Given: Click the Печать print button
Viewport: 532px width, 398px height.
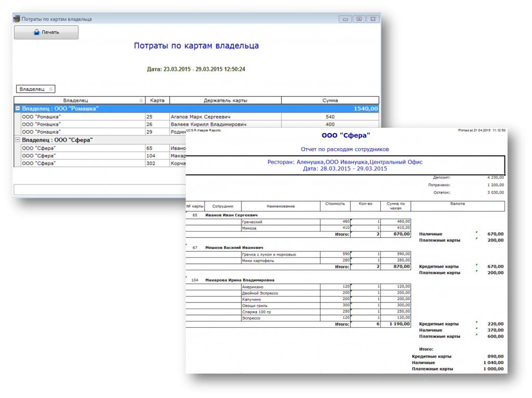Looking at the screenshot, I should coord(46,32).
